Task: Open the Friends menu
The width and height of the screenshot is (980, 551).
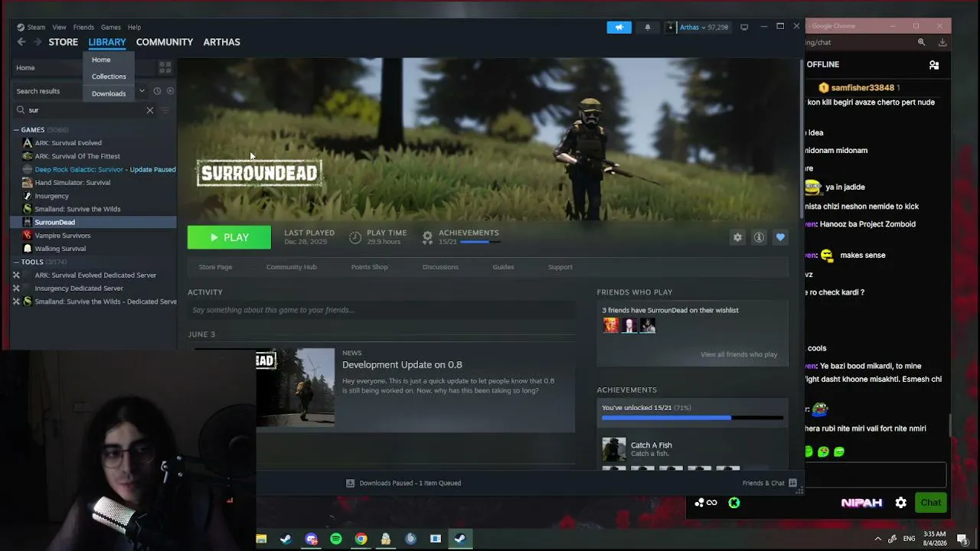Action: tap(83, 28)
